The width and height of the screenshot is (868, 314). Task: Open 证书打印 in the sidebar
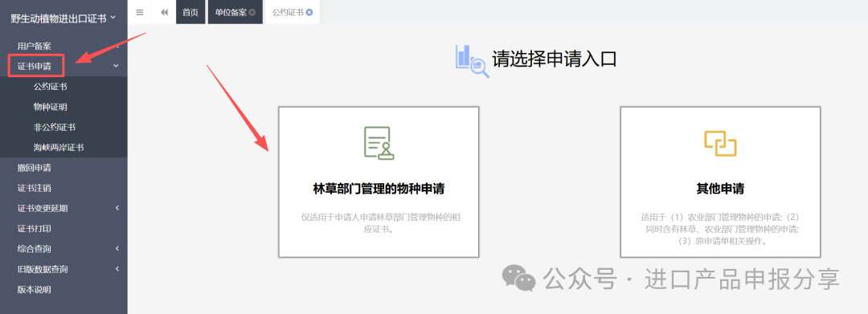(35, 228)
